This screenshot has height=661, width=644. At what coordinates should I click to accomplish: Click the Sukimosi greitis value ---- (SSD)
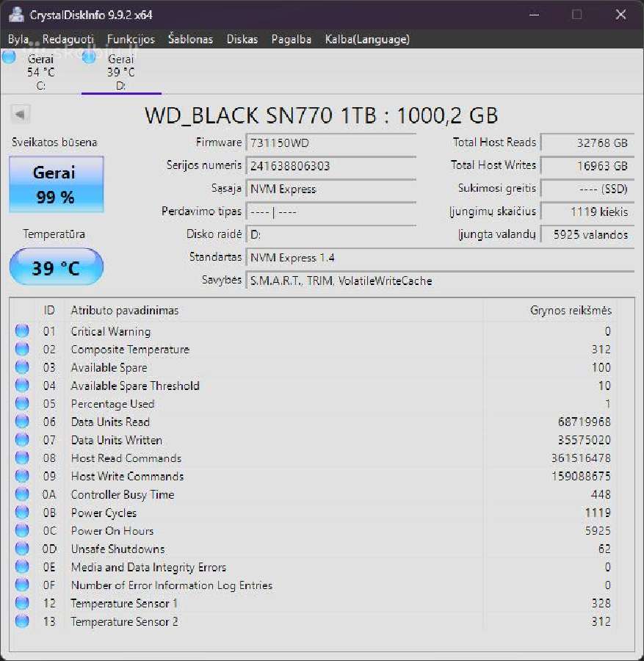587,189
